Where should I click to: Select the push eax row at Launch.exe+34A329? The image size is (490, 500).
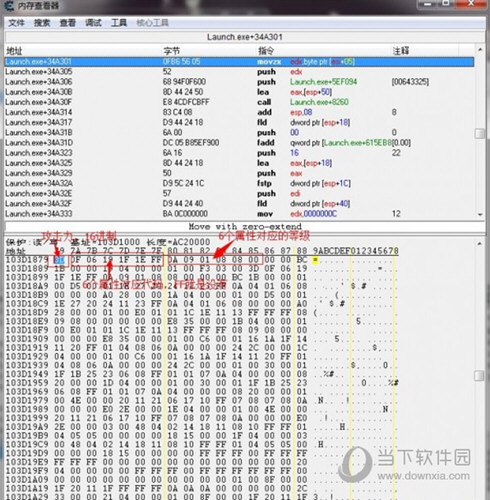(x=239, y=173)
